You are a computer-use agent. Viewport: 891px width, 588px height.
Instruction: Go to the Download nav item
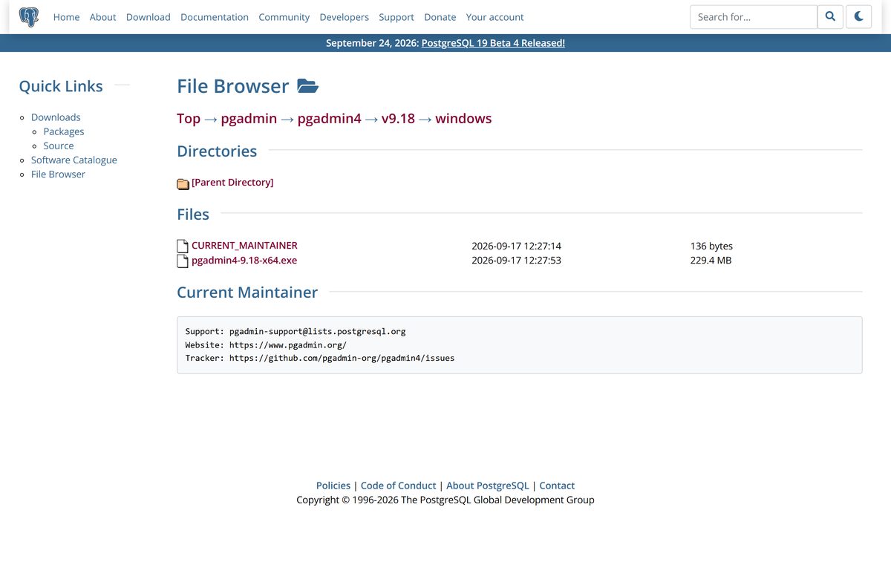tap(148, 17)
